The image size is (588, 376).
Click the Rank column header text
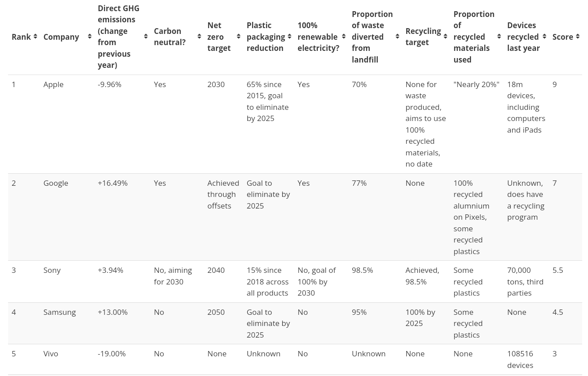21,37
